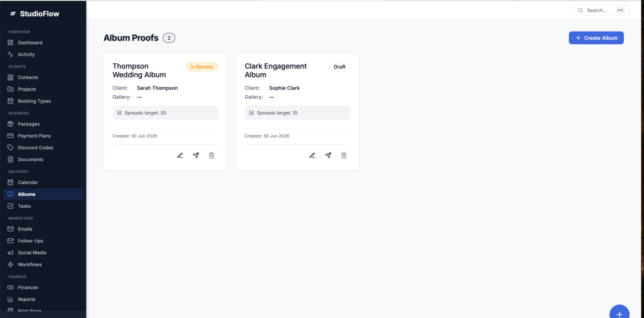Navigate to Projects
The image size is (644, 318).
[x=43, y=89]
